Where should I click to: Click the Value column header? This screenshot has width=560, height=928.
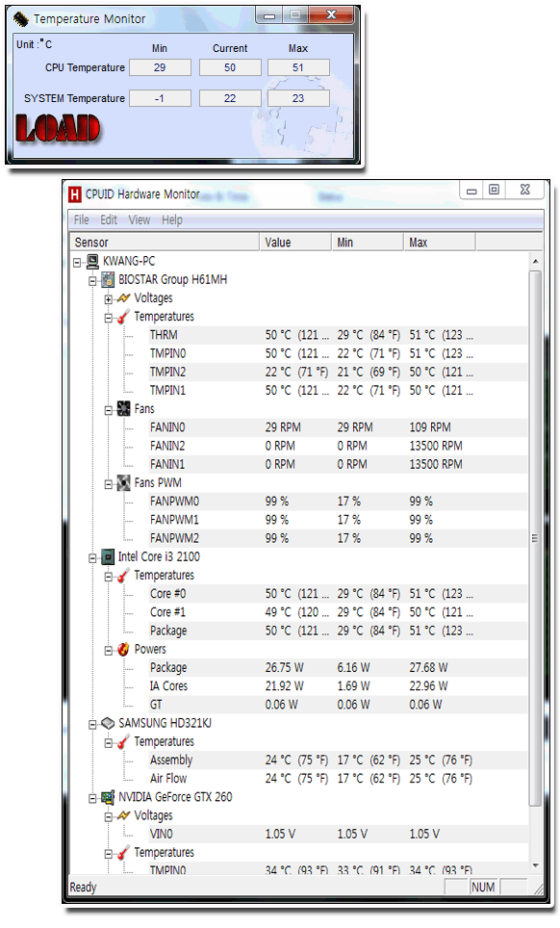[295, 242]
